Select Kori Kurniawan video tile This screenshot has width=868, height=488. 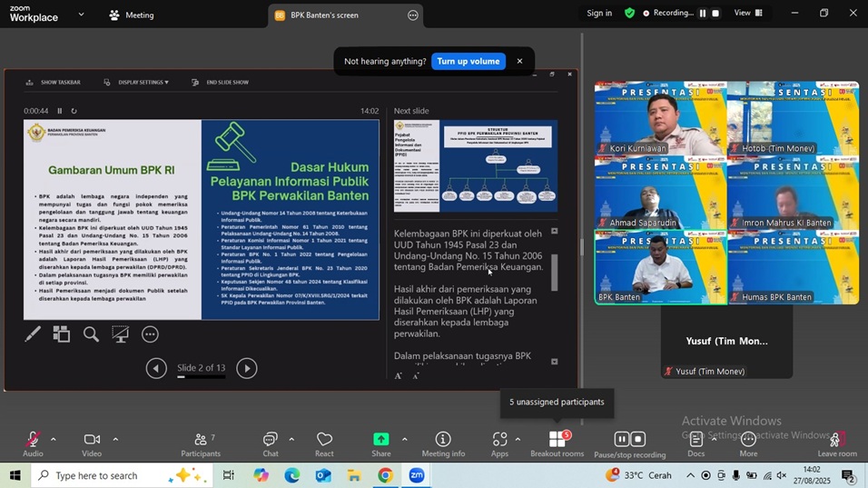(x=660, y=118)
